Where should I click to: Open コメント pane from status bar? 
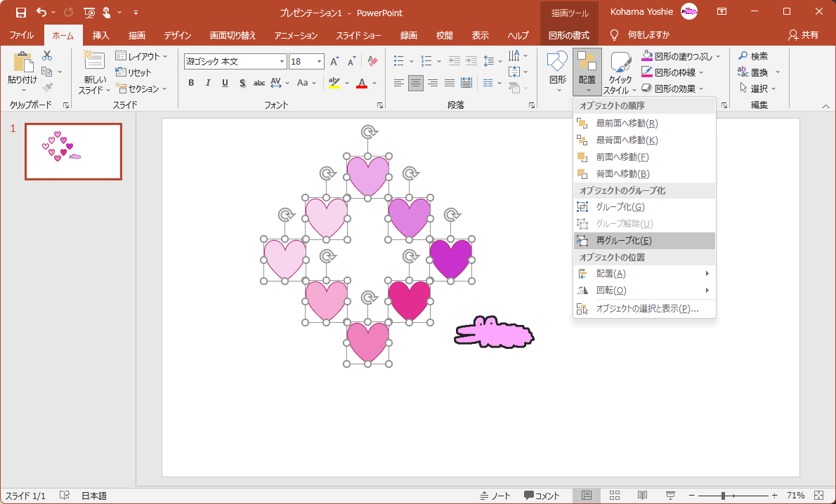pyautogui.click(x=542, y=496)
